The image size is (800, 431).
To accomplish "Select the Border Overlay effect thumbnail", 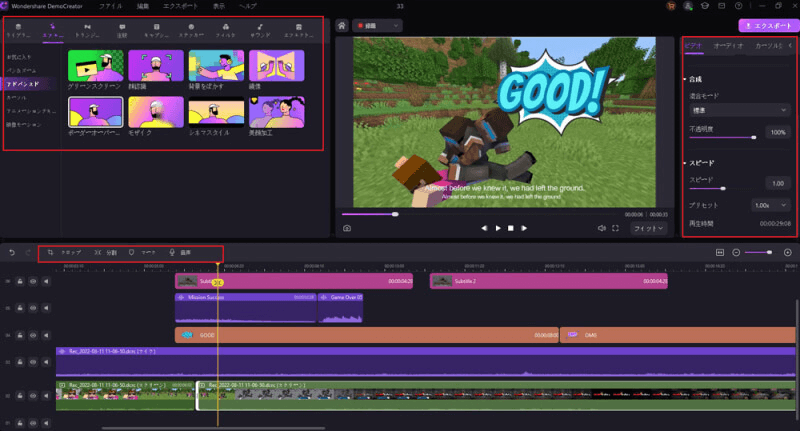I will (x=95, y=112).
